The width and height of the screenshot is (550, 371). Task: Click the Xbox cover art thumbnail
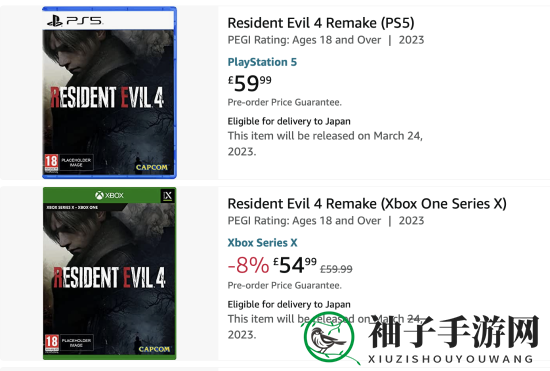click(109, 273)
